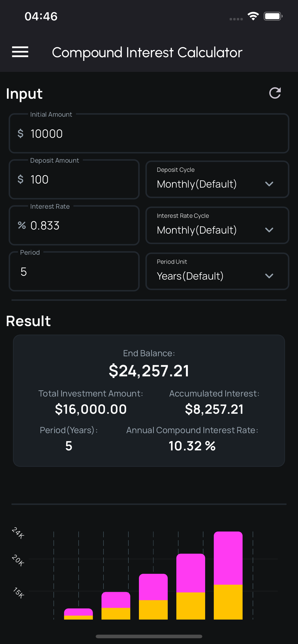
Task: Tap the Wi-Fi status icon
Action: (x=253, y=16)
